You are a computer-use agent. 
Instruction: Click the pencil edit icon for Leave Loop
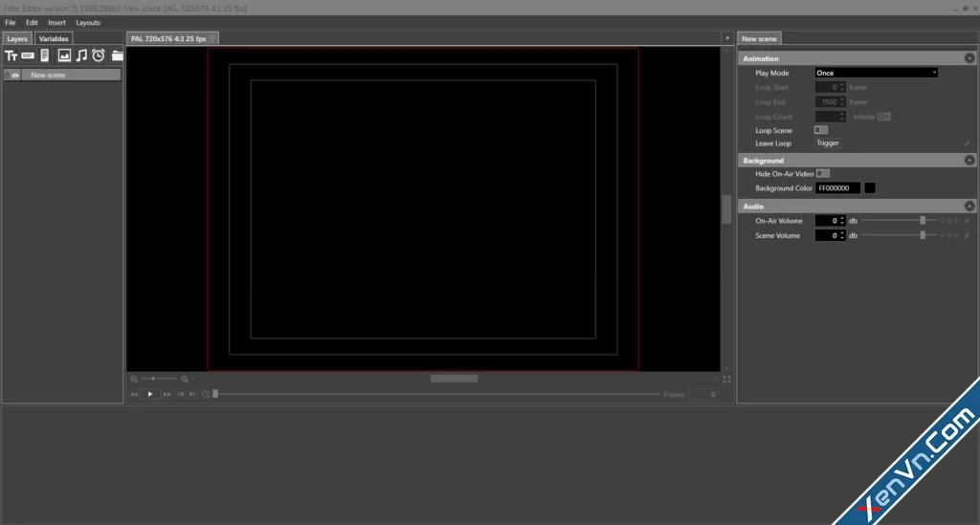click(967, 143)
